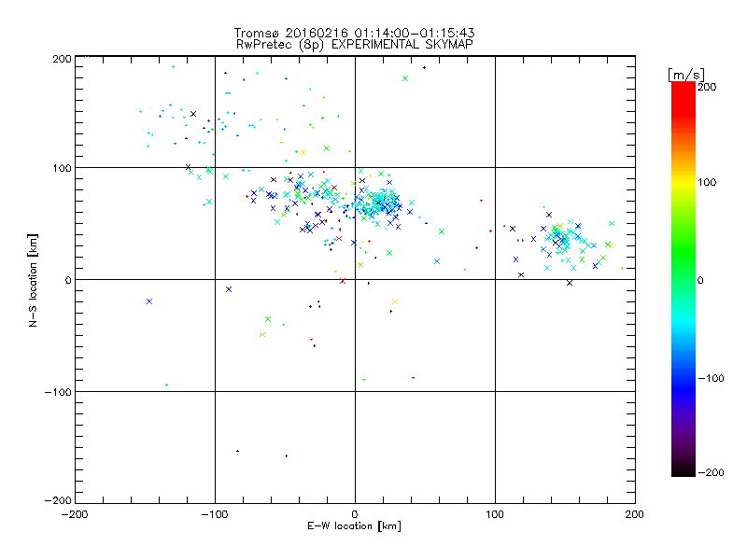
Task: Click the light blue X marker isolated right of center near the zero line
Action: [x=437, y=261]
